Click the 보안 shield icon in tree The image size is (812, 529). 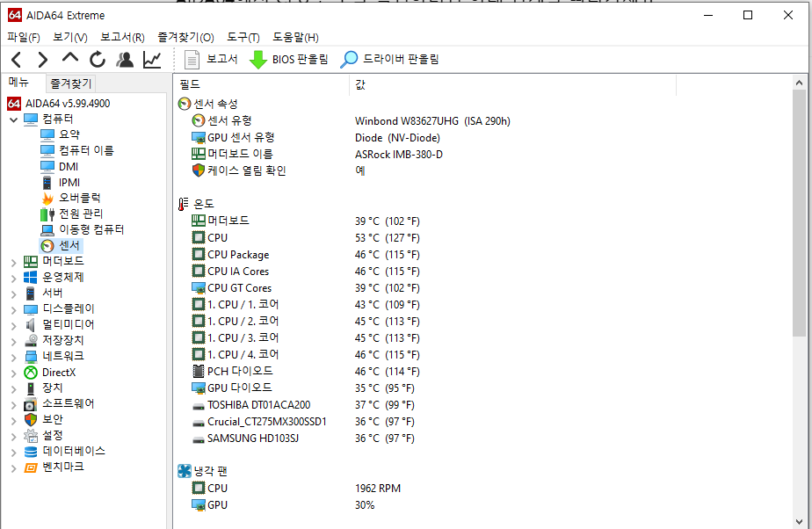31,420
